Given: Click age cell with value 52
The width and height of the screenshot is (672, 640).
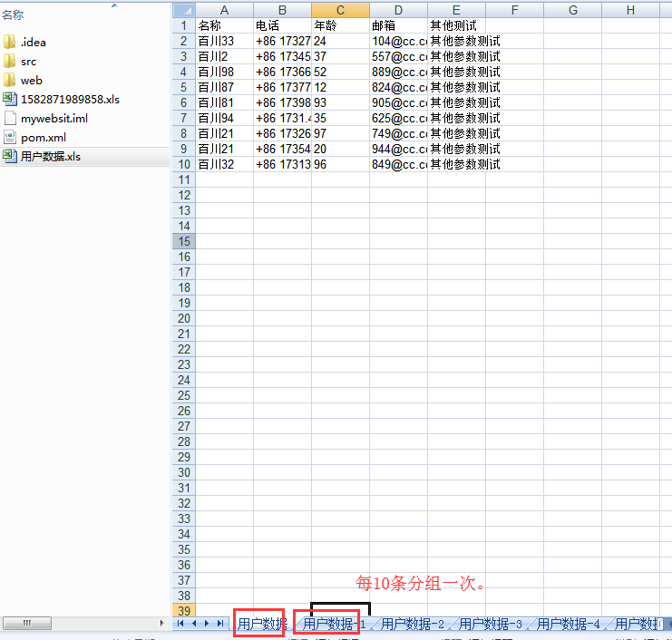Looking at the screenshot, I should (340, 72).
